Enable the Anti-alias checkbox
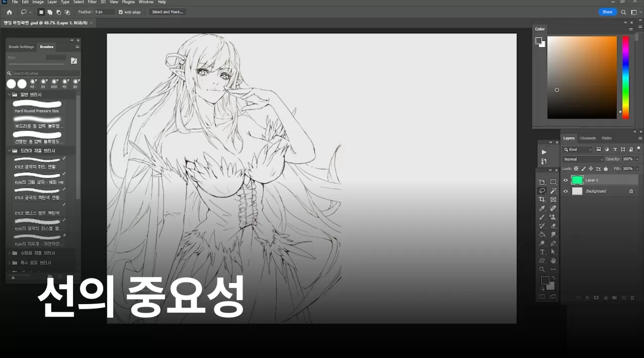This screenshot has width=644, height=358. [120, 12]
